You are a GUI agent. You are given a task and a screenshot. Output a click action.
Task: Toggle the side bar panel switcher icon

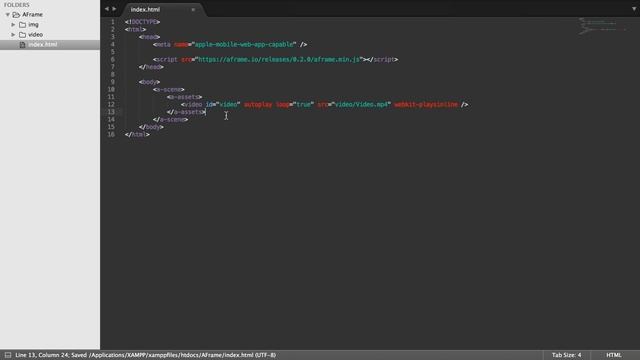pyautogui.click(x=8, y=355)
